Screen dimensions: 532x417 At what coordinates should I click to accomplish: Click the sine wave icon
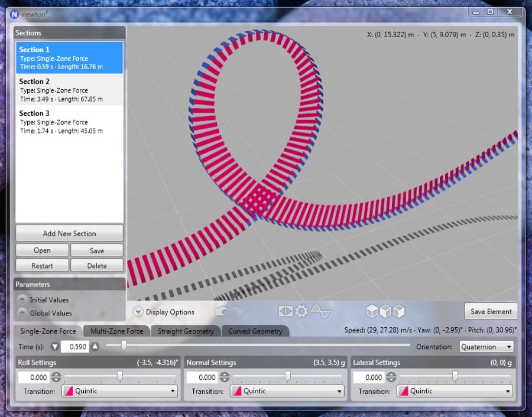pyautogui.click(x=320, y=311)
